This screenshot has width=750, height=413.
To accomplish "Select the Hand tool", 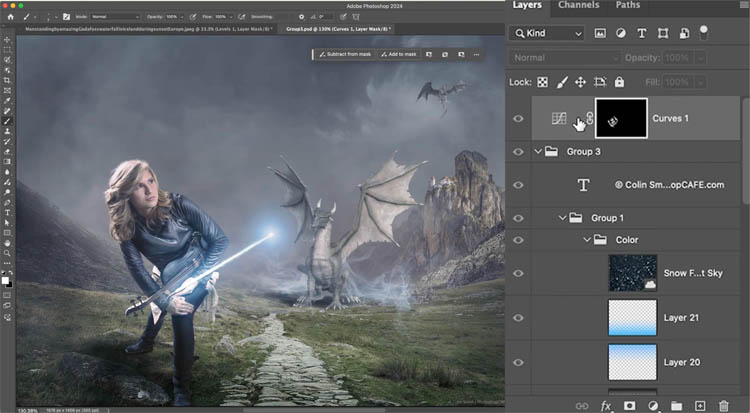I will [7, 243].
